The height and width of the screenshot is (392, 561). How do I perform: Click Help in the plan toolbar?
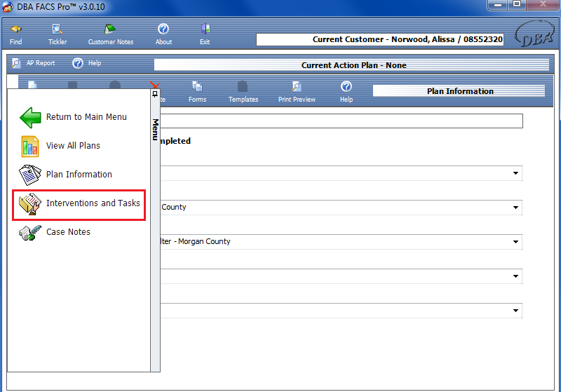pos(346,91)
